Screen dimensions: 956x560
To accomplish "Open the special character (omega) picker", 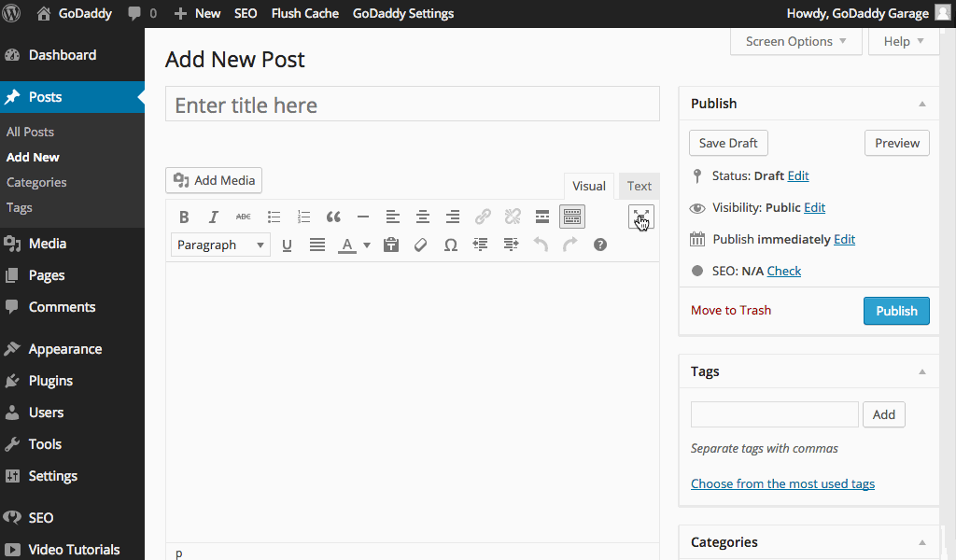I will 451,245.
